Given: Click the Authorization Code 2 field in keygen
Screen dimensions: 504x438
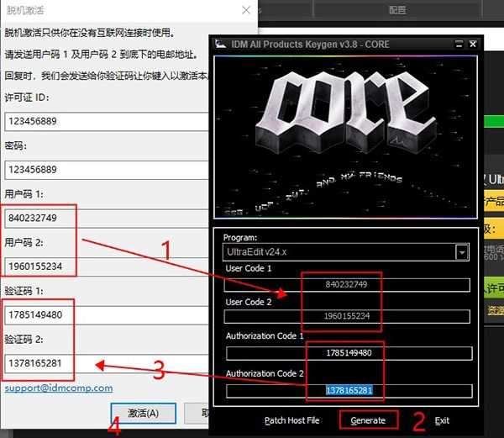Looking at the screenshot, I should coord(349,391).
